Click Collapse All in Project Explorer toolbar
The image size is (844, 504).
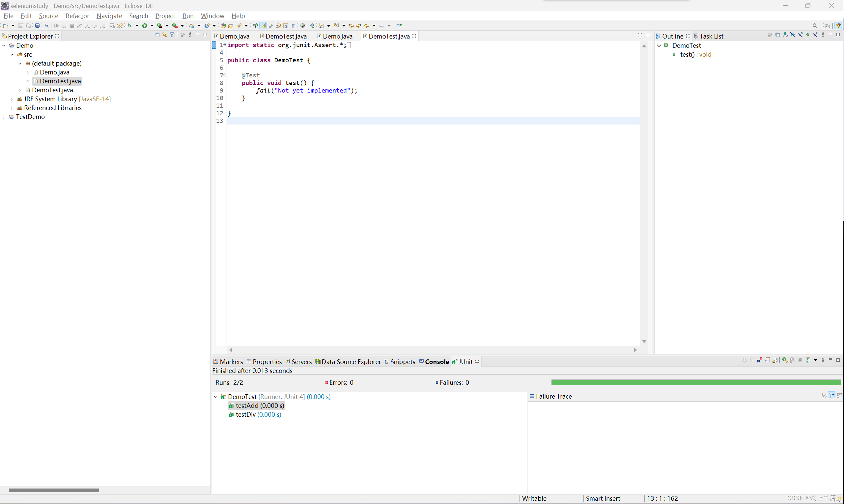[157, 35]
